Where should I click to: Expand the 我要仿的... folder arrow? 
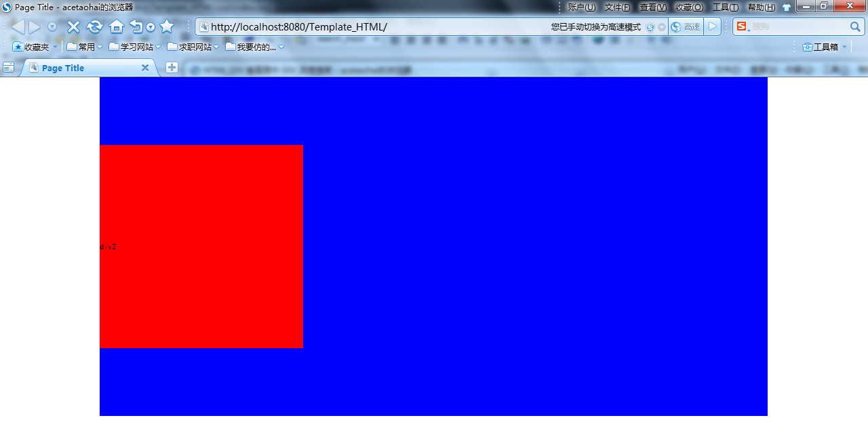[281, 47]
